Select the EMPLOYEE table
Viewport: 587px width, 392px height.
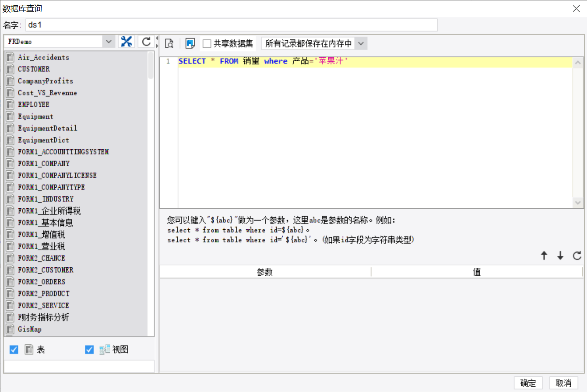[x=76, y=105]
